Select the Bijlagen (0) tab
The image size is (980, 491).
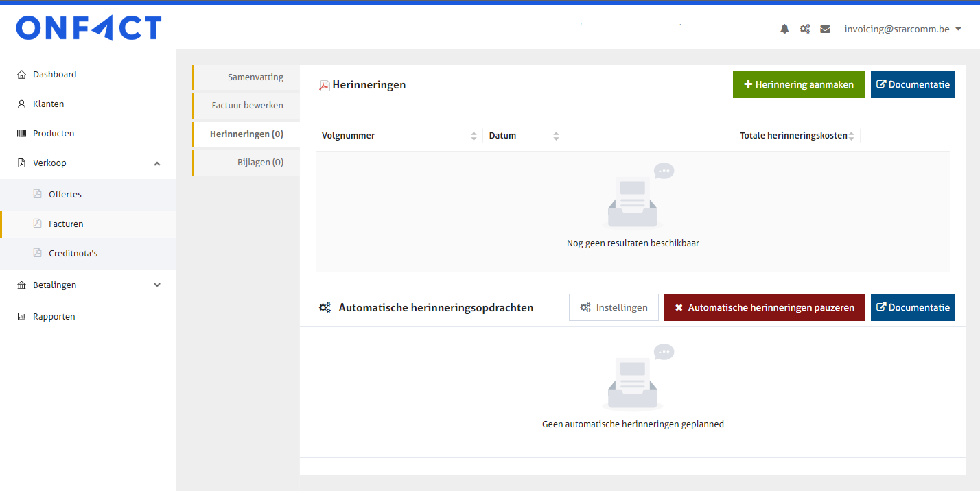(255, 163)
